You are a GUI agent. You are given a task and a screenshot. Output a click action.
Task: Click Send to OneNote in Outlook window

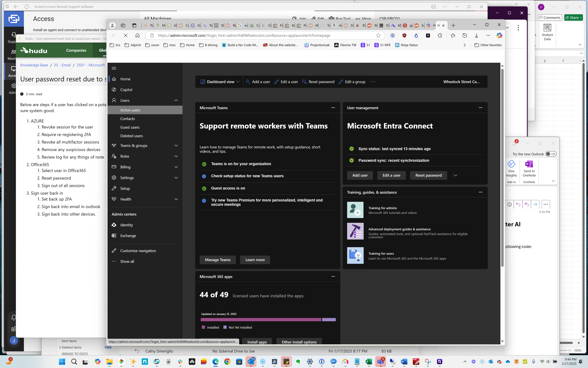click(x=529, y=169)
